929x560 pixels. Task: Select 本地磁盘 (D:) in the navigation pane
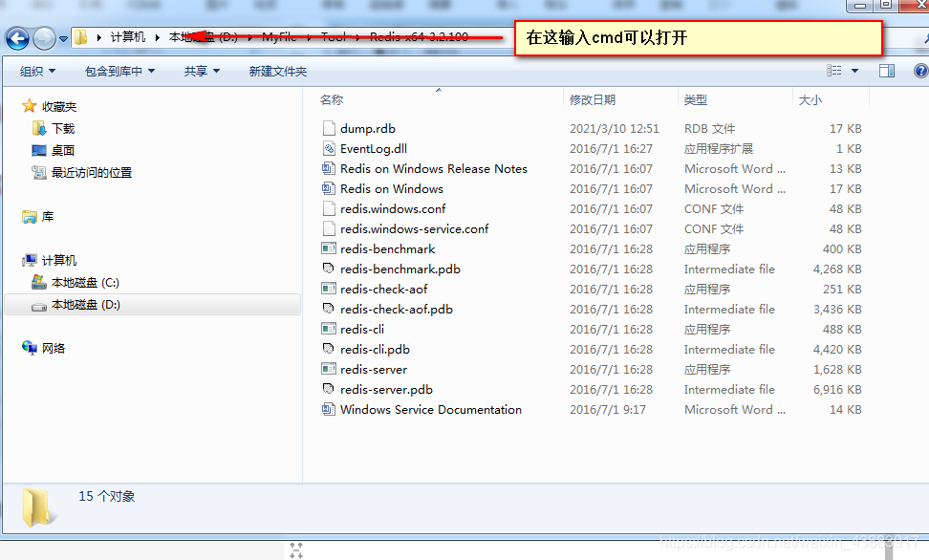point(152,305)
